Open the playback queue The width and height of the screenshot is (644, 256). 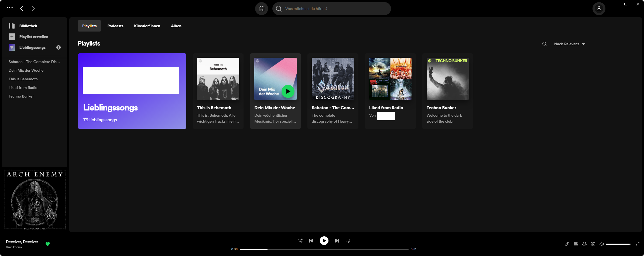point(576,244)
